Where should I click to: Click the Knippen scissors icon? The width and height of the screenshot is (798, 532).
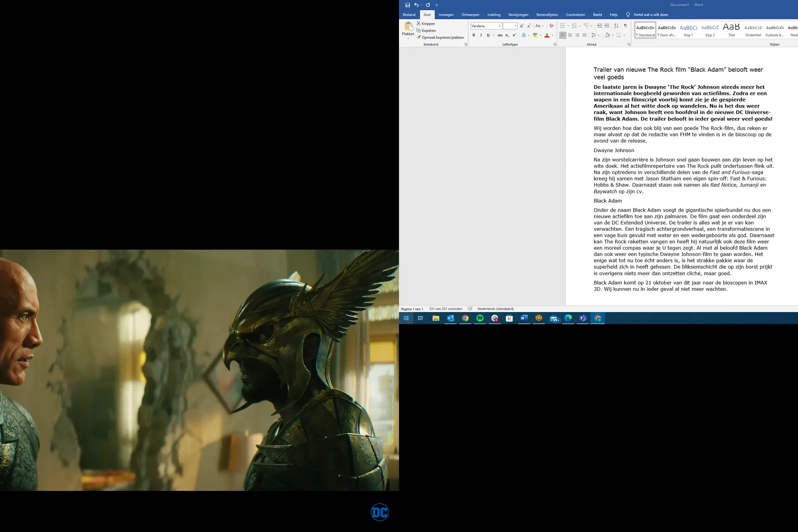pyautogui.click(x=419, y=24)
